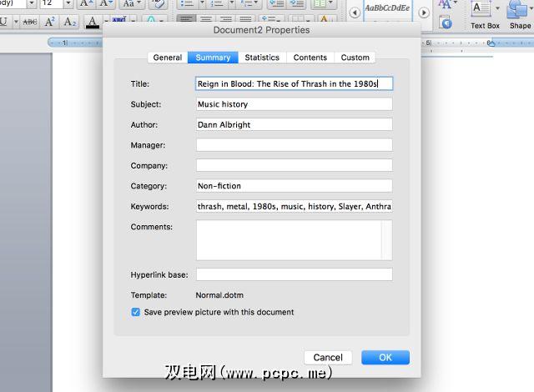Viewport: 534px width, 392px height.
Task: Click the increase indent button
Action: tap(297, 3)
